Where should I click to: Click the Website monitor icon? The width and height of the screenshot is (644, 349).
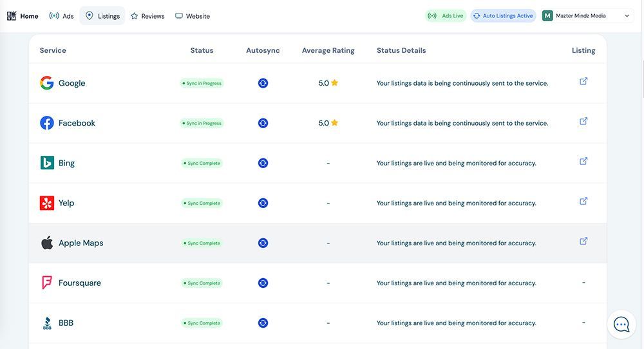pyautogui.click(x=178, y=16)
